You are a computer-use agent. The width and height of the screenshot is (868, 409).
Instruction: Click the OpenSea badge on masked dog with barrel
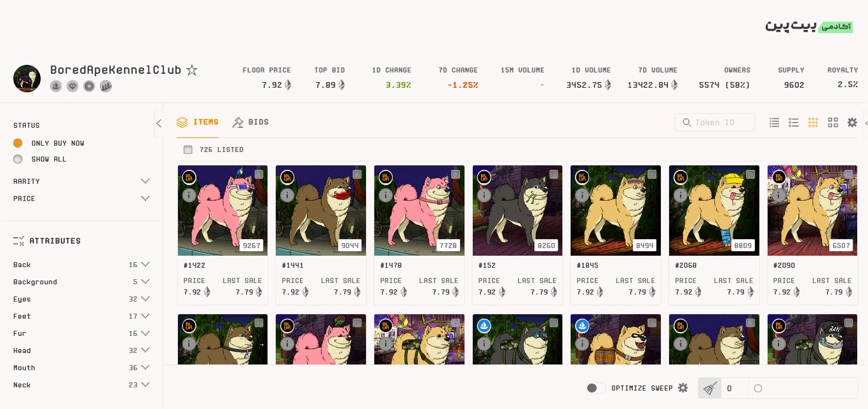(581, 326)
